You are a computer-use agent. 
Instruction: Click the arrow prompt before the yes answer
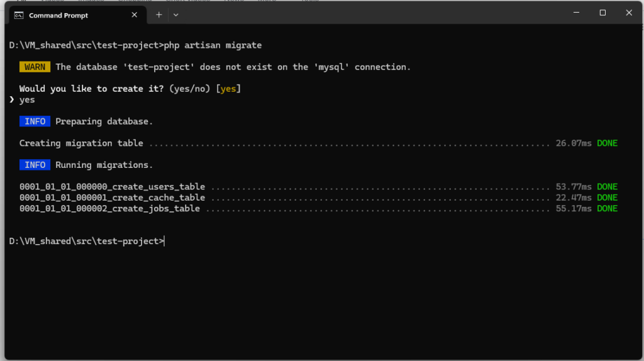click(x=13, y=99)
